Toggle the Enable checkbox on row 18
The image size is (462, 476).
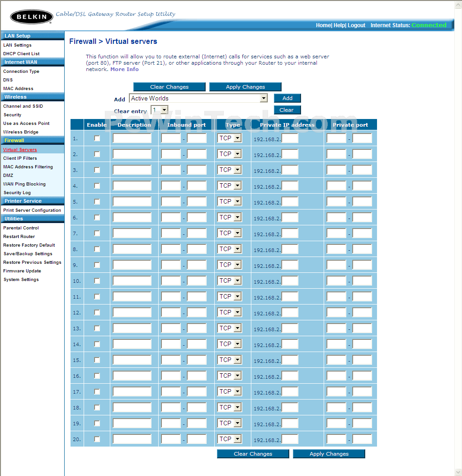[x=97, y=407]
